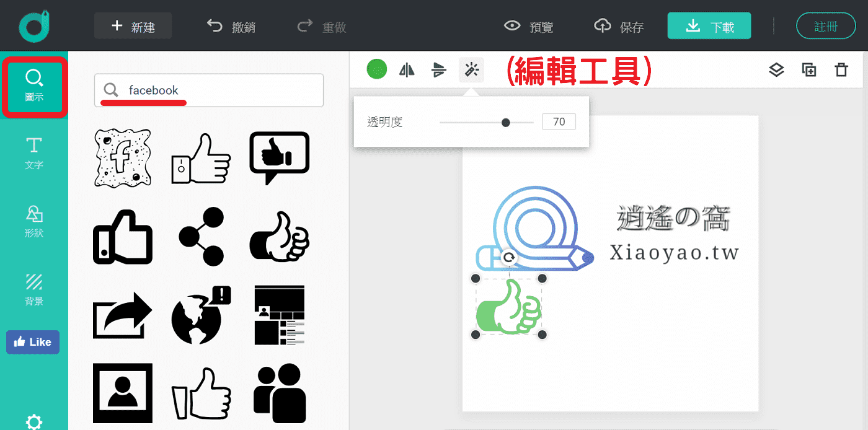Select the bold black outlined thumbs-up icon
The image size is (868, 430).
[123, 237]
